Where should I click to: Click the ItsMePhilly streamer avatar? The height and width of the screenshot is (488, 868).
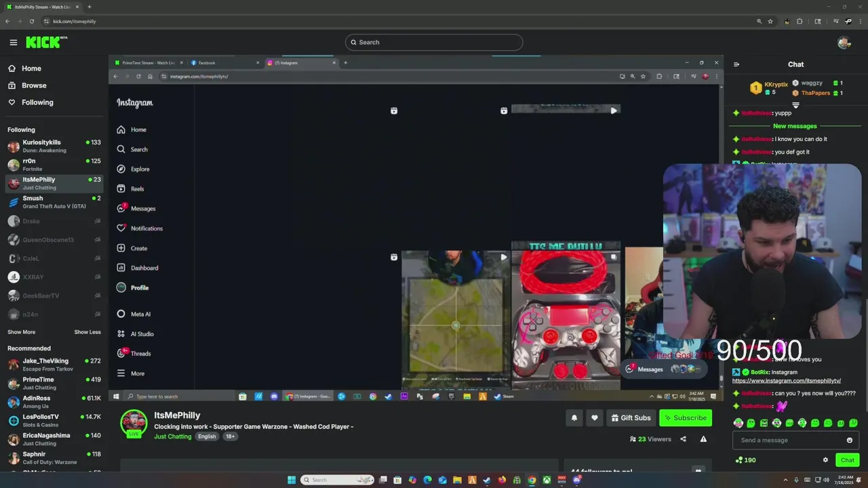pyautogui.click(x=134, y=423)
